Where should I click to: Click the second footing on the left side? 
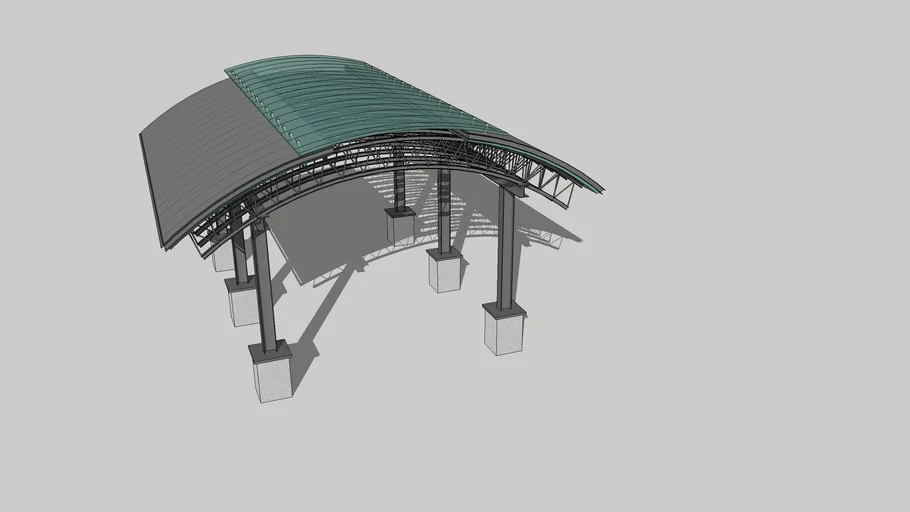click(242, 301)
